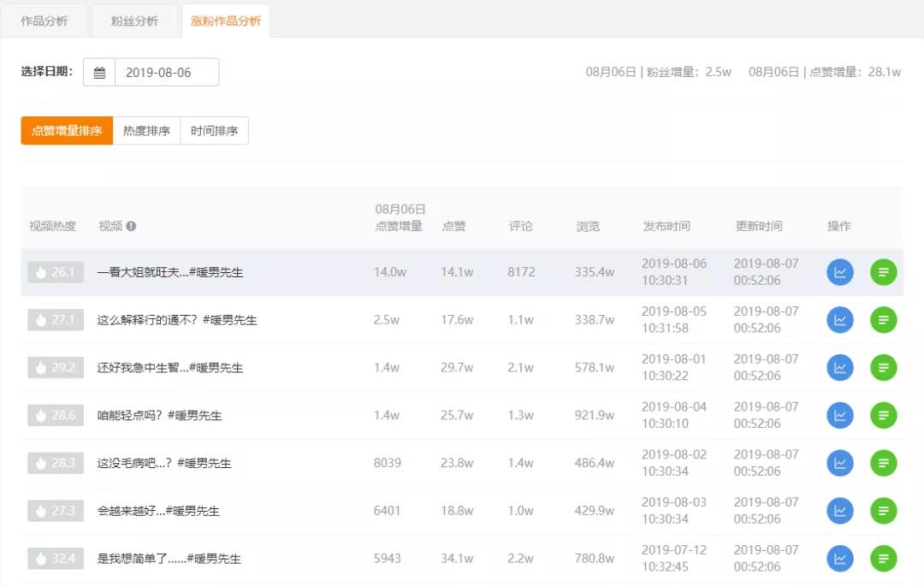Click green list icon for 这没毛病吧 row
This screenshot has height=587, width=924.
pyautogui.click(x=883, y=463)
